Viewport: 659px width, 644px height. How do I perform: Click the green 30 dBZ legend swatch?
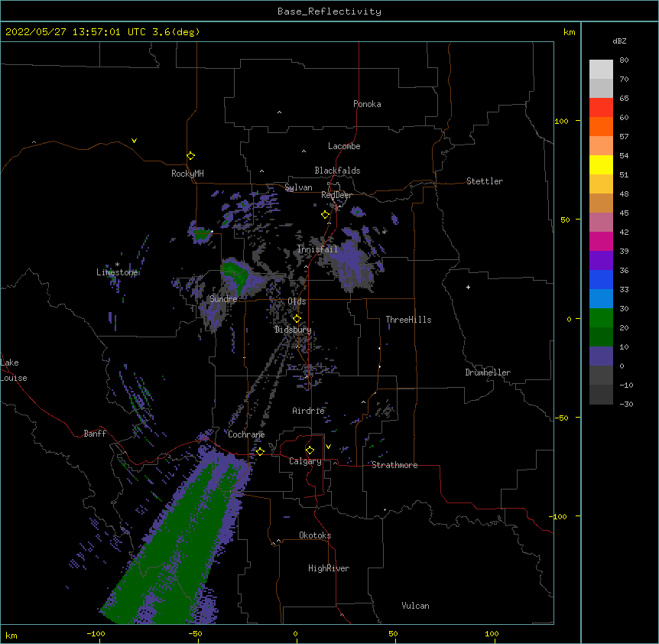601,318
